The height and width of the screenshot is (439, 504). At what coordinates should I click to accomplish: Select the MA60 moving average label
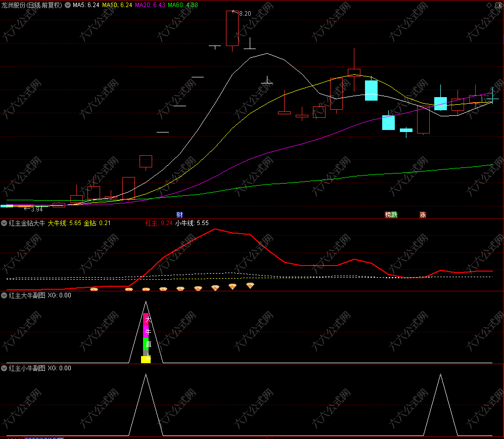pyautogui.click(x=182, y=5)
